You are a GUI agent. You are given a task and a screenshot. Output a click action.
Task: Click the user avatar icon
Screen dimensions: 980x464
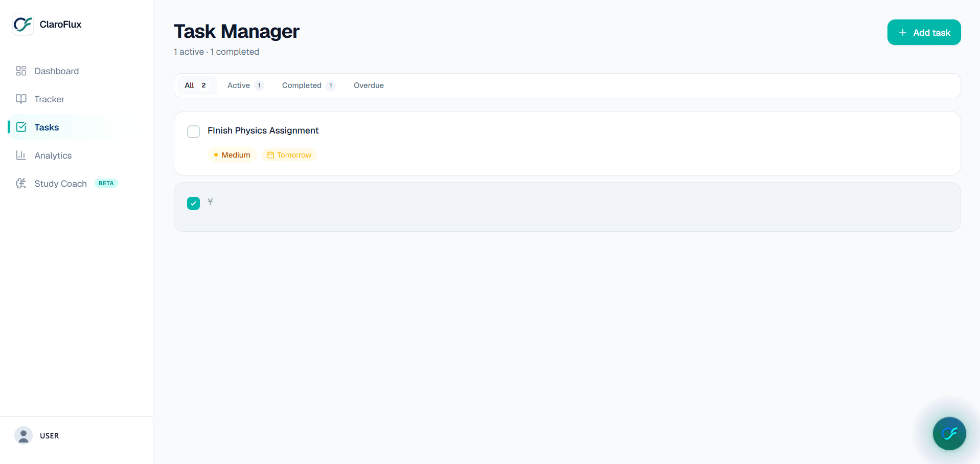24,435
